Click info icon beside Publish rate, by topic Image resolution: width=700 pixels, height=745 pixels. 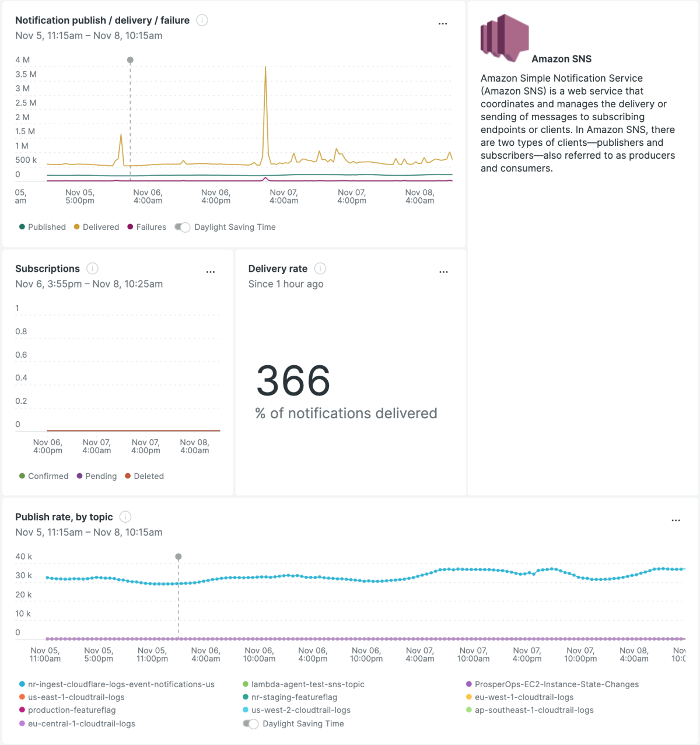tap(125, 517)
